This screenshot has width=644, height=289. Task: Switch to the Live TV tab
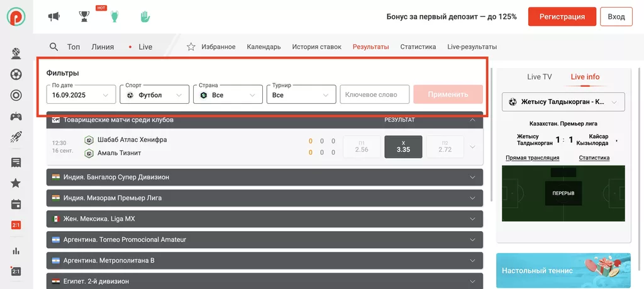pyautogui.click(x=539, y=77)
